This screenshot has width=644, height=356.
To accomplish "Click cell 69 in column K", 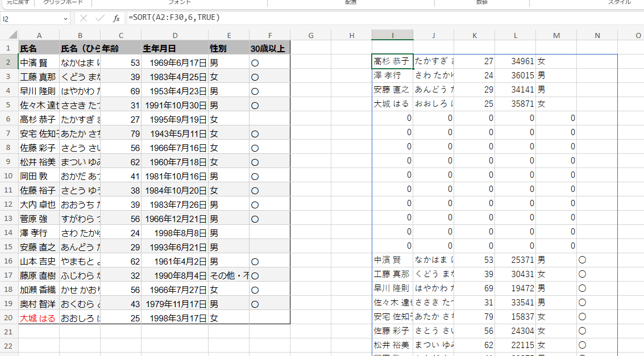I will (x=475, y=288).
